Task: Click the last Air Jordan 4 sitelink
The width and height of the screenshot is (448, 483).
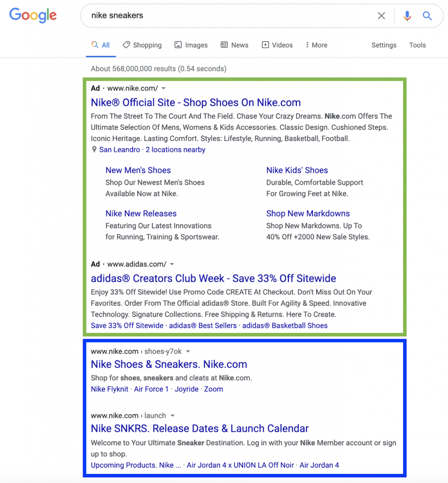Action: pyautogui.click(x=319, y=465)
